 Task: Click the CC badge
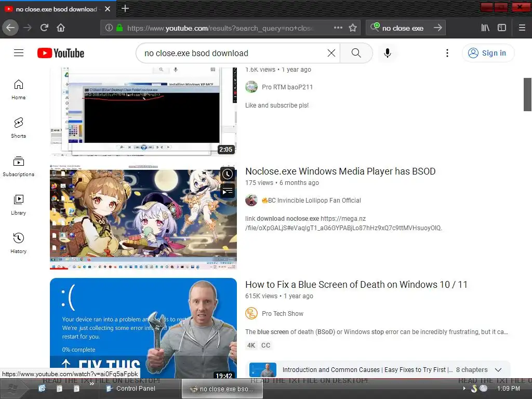pyautogui.click(x=265, y=345)
